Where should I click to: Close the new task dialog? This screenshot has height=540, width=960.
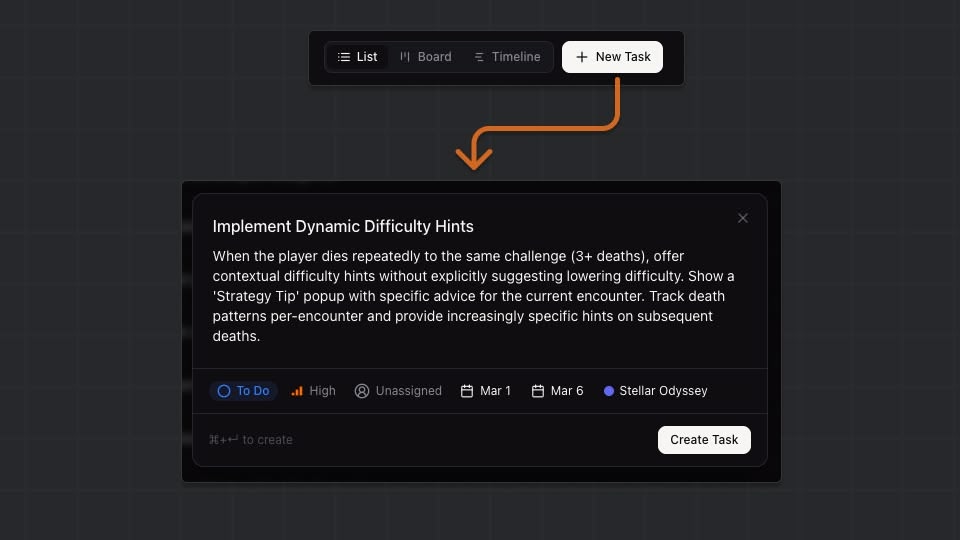(x=743, y=218)
